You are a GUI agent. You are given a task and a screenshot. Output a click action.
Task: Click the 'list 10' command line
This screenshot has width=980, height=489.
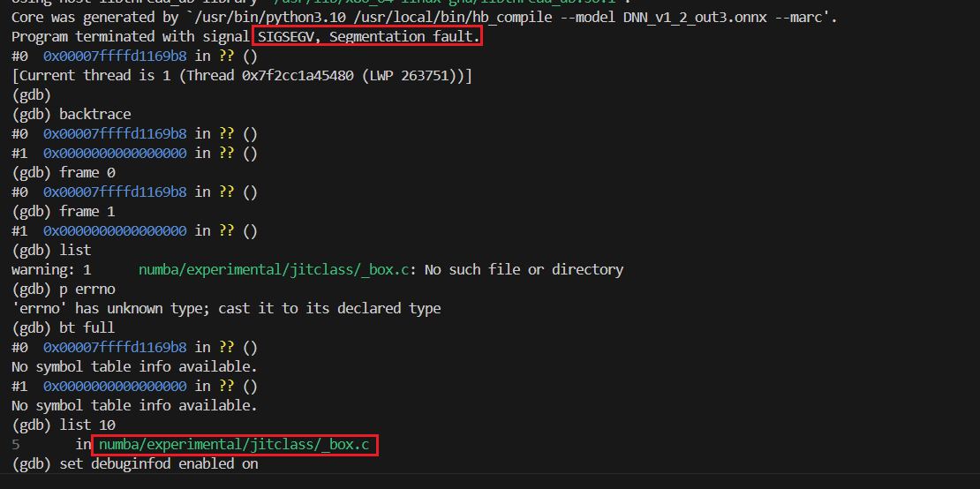tap(87, 425)
